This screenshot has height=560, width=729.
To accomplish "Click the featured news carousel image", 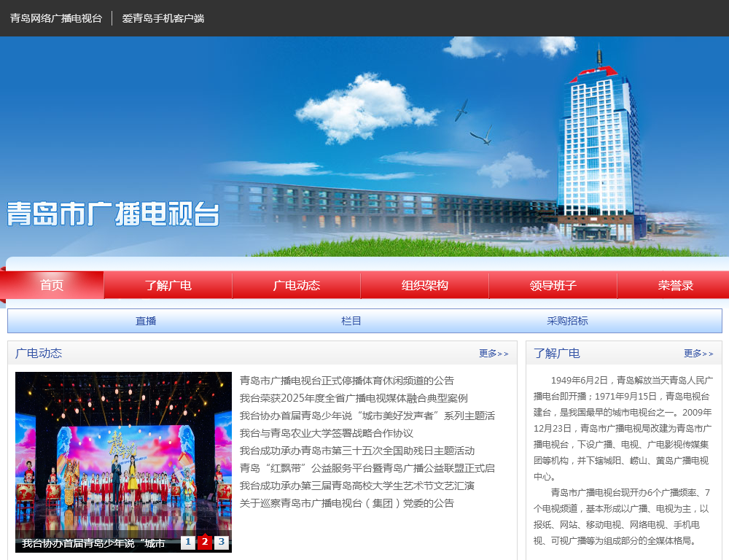I will tap(122, 452).
